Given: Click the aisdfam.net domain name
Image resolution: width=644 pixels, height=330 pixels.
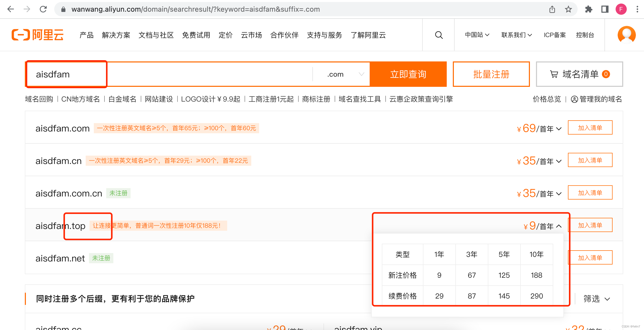Looking at the screenshot, I should pyautogui.click(x=60, y=258).
